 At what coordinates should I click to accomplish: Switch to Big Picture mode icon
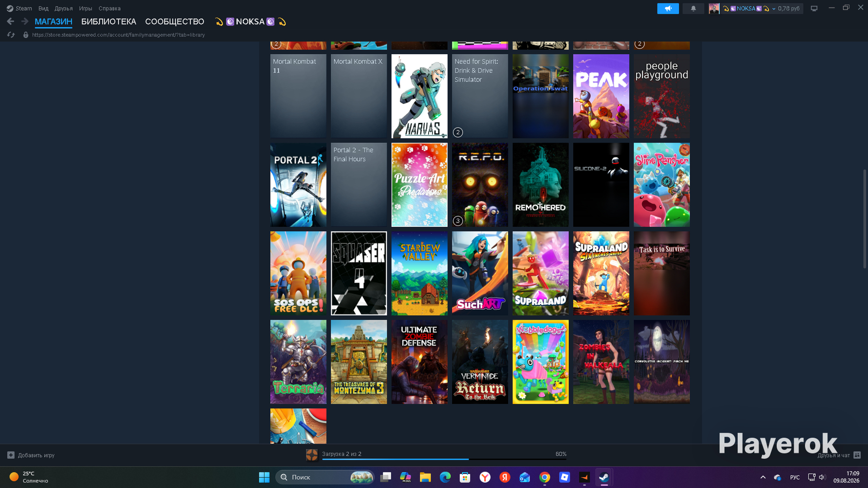point(814,8)
